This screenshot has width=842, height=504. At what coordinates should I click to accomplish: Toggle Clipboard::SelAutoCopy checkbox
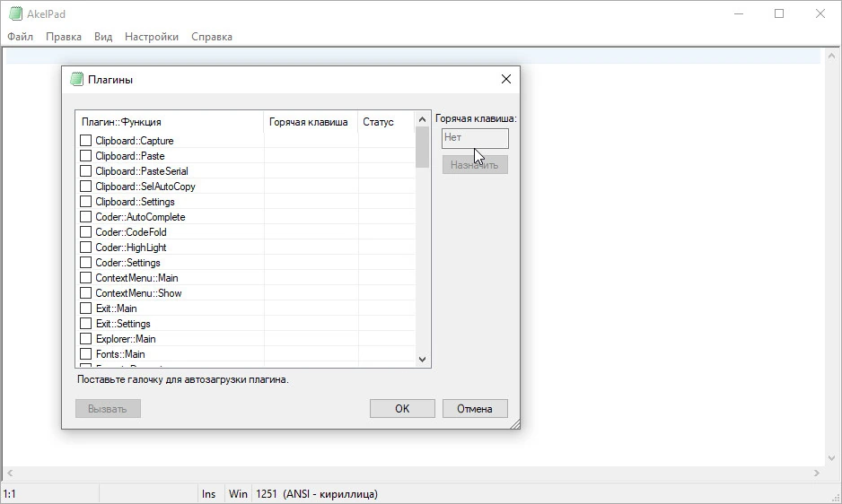pyautogui.click(x=85, y=187)
